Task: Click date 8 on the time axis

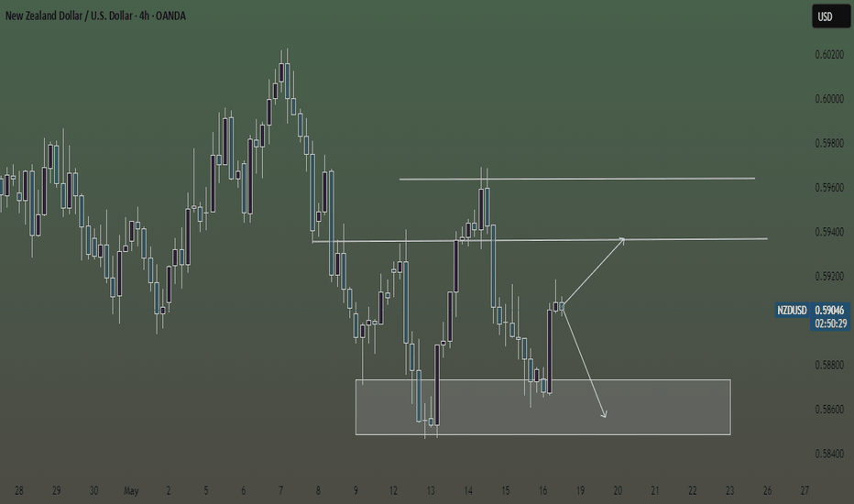Action: [318, 490]
